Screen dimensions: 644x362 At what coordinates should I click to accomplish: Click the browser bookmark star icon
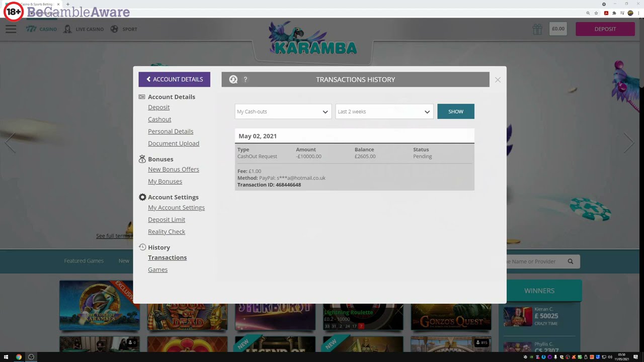click(596, 13)
